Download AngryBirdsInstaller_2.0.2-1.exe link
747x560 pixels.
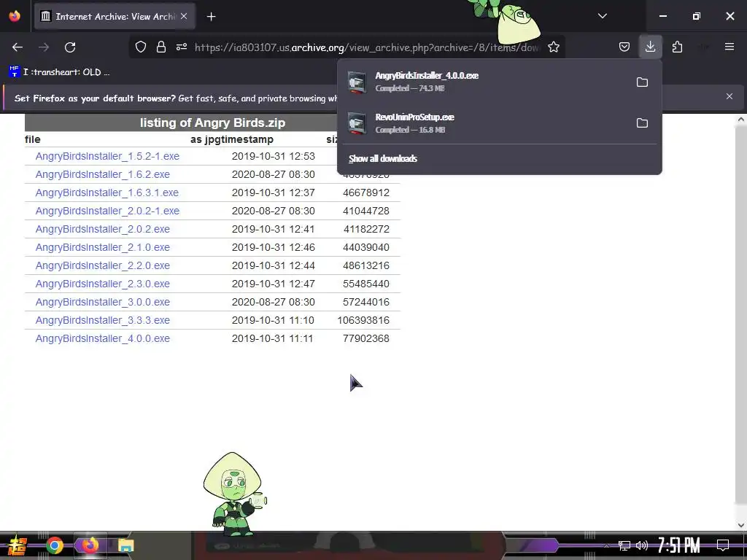pos(107,211)
